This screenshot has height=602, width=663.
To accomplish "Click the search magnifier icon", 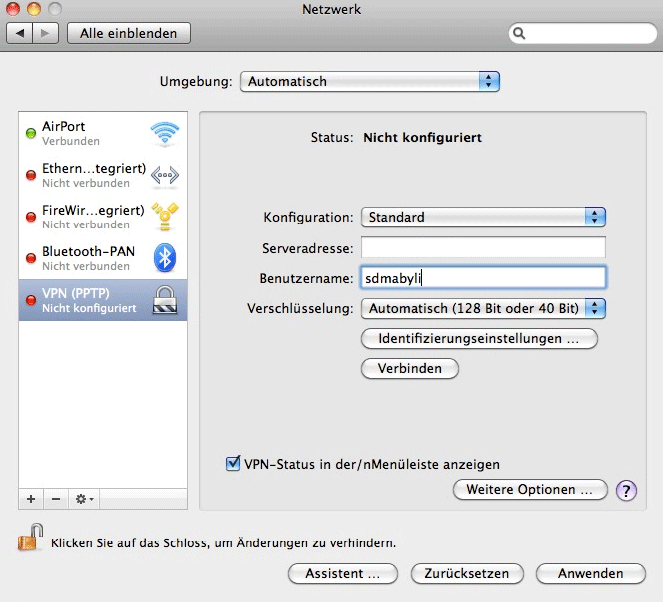I will (x=519, y=33).
